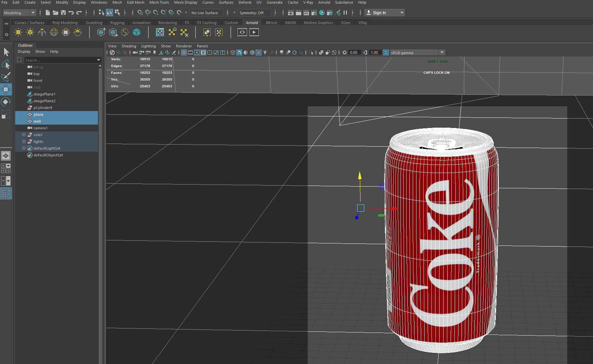Choose the Paint selection tool
Screen dimensions: 593x364
tap(6, 77)
